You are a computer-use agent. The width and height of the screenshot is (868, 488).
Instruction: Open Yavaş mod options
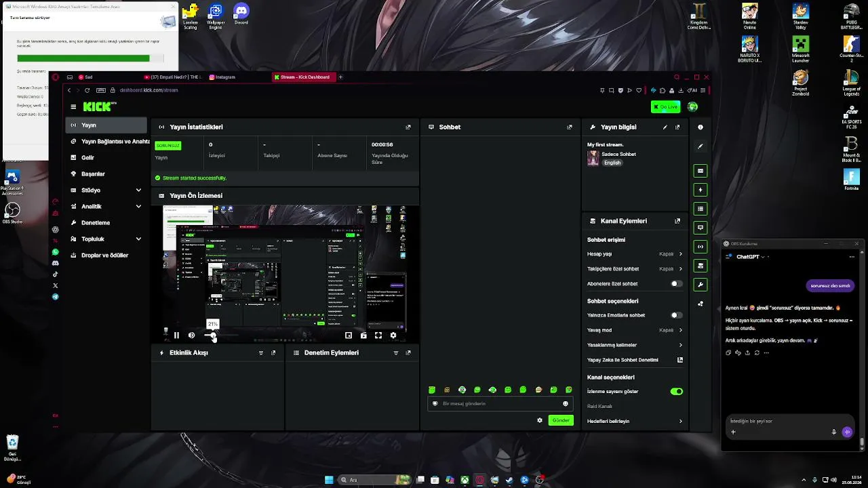(635, 330)
